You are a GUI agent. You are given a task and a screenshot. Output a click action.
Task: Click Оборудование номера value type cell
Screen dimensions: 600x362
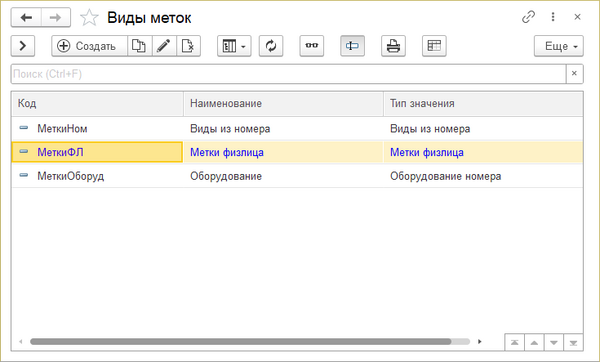point(483,176)
